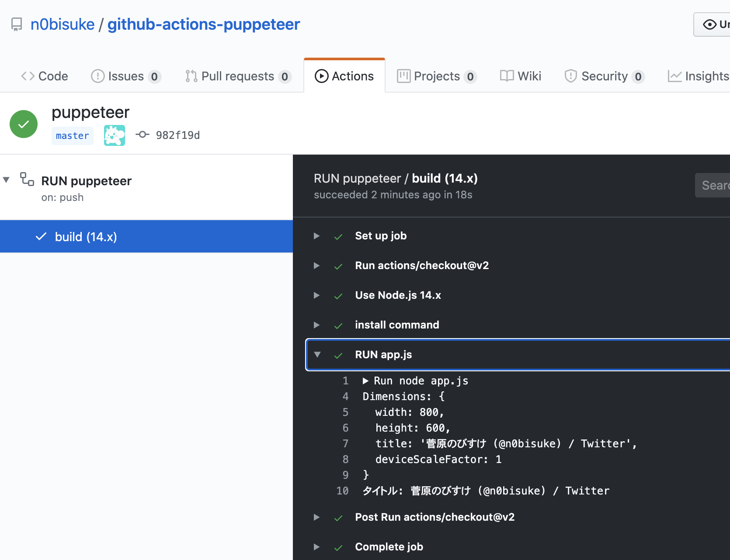The height and width of the screenshot is (560, 730).
Task: Click the Insights graph icon
Action: click(674, 76)
